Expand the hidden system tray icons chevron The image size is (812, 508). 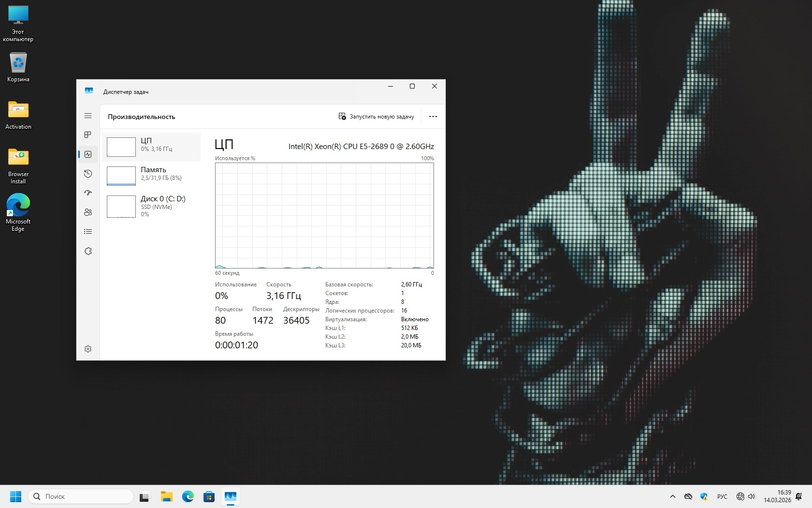pyautogui.click(x=673, y=496)
